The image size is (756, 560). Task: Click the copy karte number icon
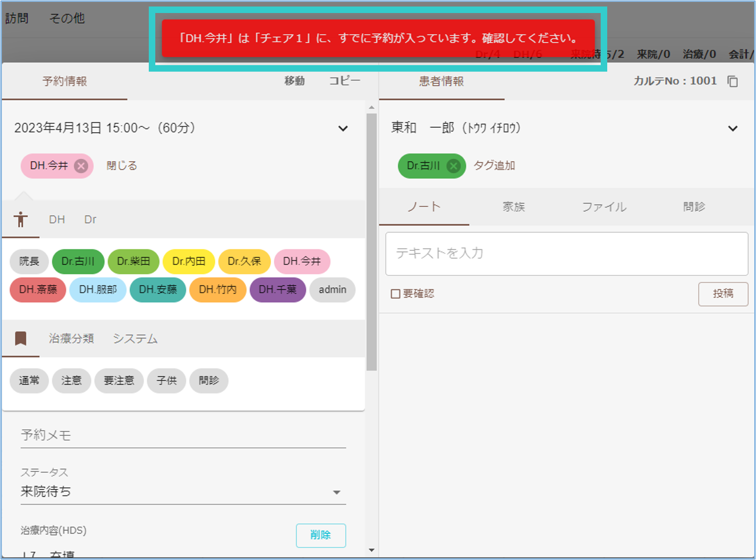tap(733, 81)
